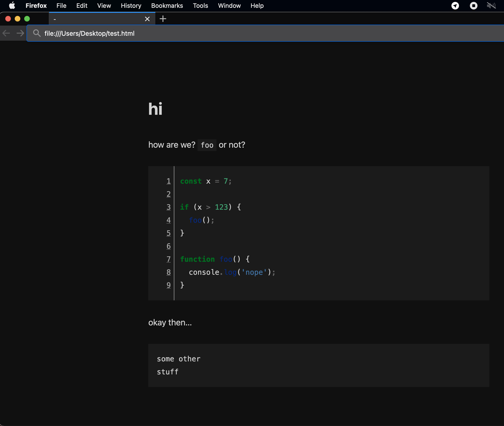
Task: Click the location arrow menu bar icon
Action: pyautogui.click(x=455, y=5)
